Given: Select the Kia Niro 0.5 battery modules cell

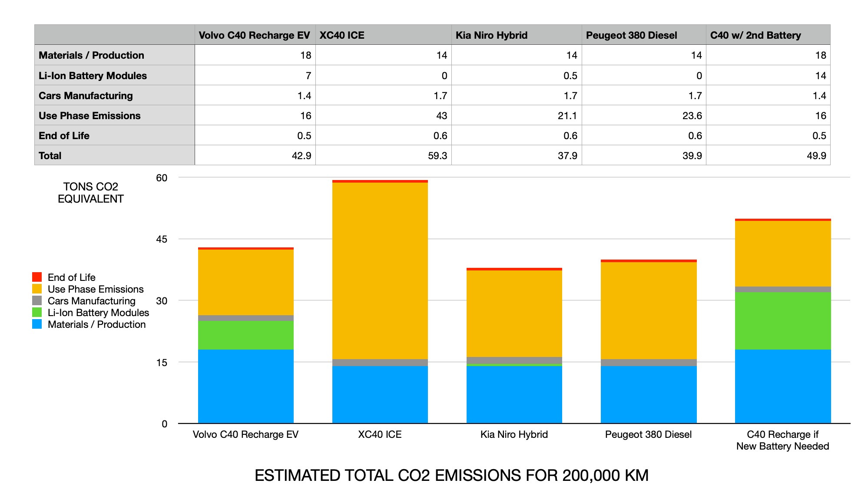Looking at the screenshot, I should coord(517,75).
